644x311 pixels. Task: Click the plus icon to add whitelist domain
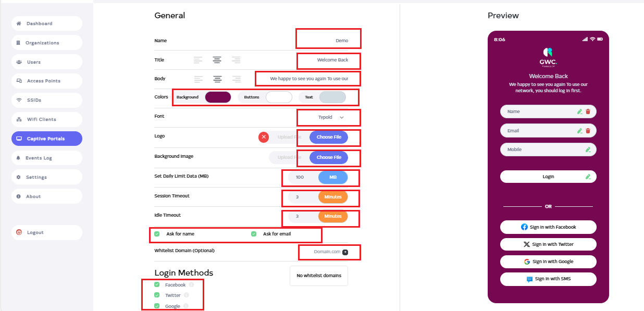click(345, 252)
